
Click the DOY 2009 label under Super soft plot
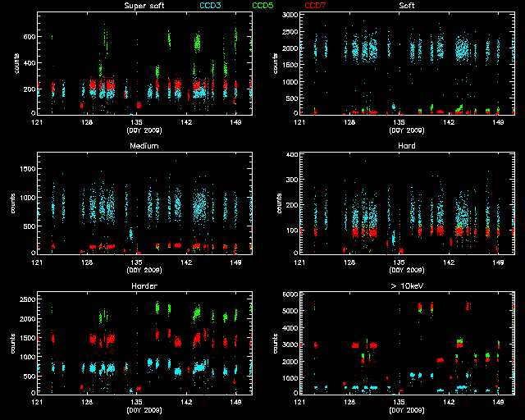pyautogui.click(x=144, y=130)
